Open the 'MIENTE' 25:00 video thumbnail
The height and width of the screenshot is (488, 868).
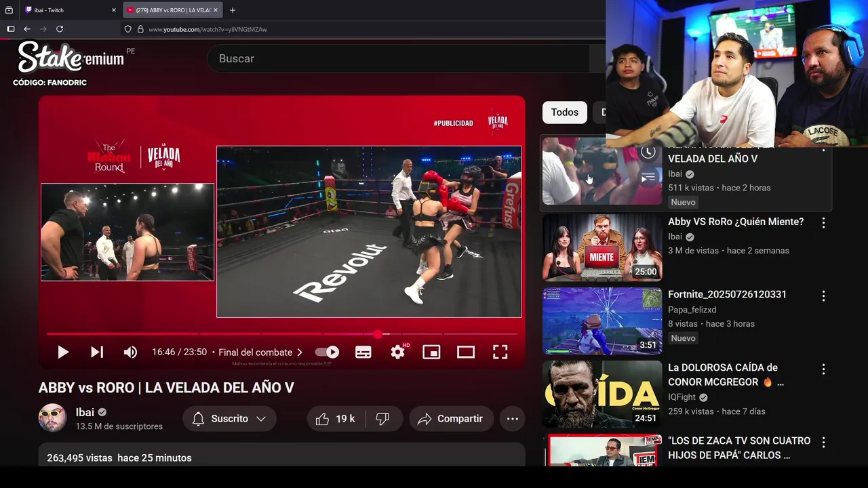602,247
